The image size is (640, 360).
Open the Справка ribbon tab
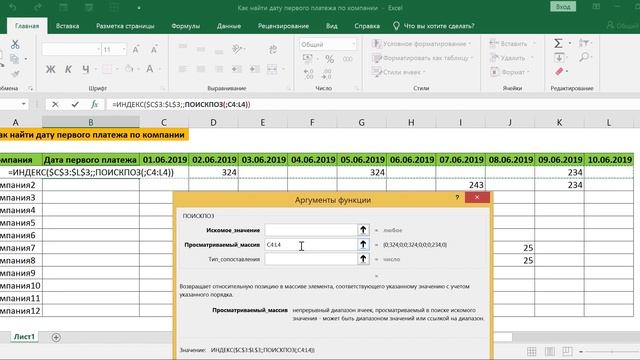coord(367,26)
